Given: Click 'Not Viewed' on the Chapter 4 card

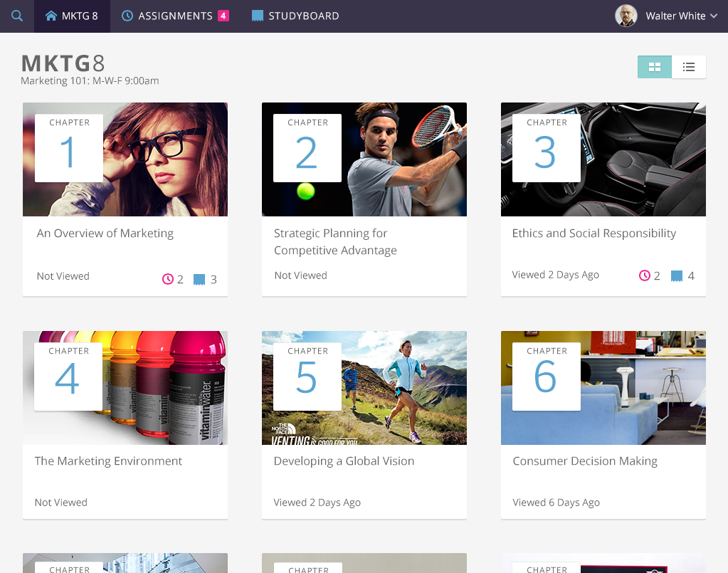Looking at the screenshot, I should tap(60, 503).
